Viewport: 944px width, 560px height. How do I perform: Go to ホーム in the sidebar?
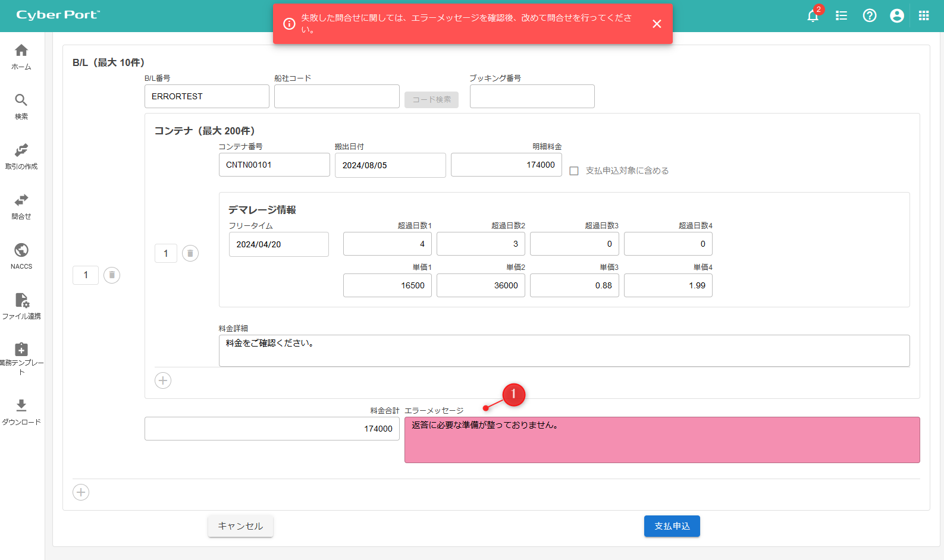point(21,57)
